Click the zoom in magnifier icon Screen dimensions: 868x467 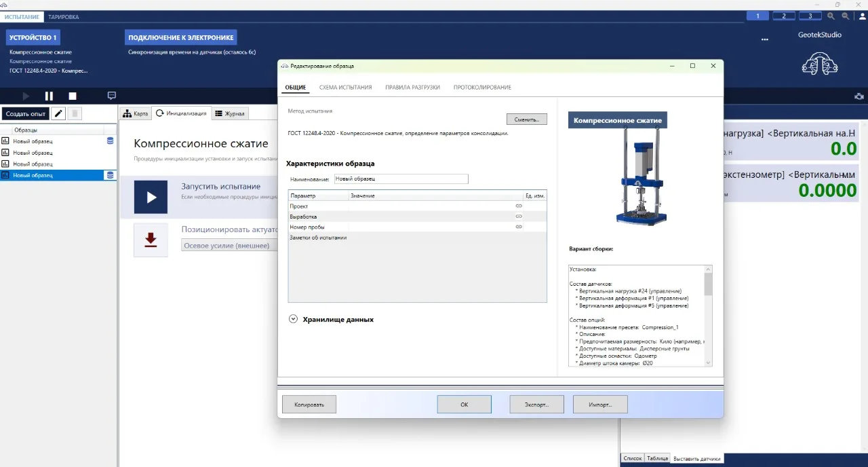(831, 16)
